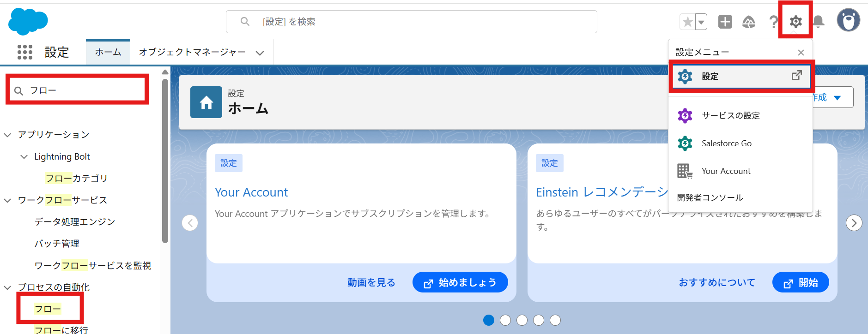Open the オブジェクトマネージャー tab dropdown chevron

[260, 53]
